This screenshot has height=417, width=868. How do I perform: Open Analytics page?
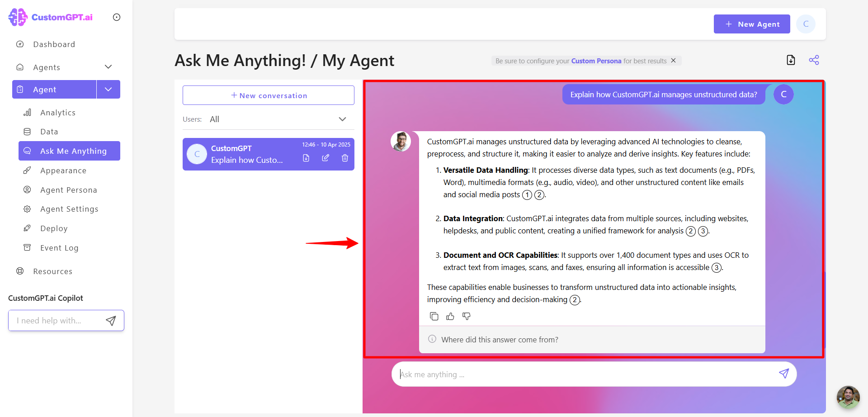(x=57, y=113)
